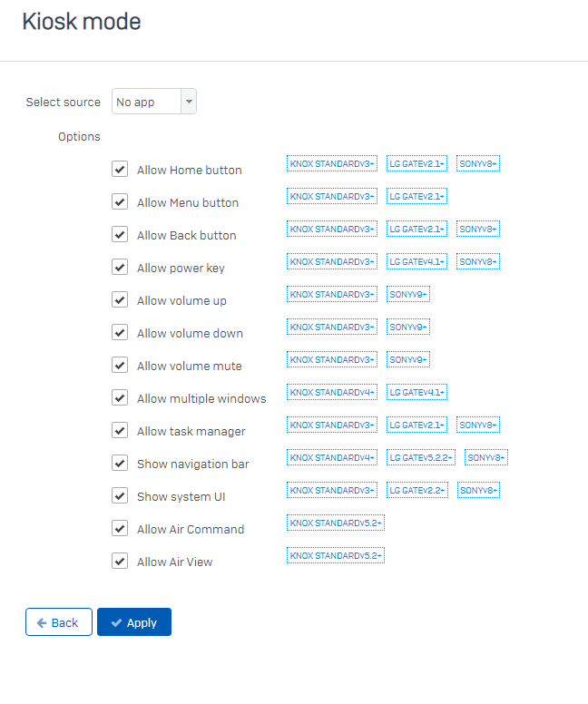Open the Select source dropdown arrow
This screenshot has width=588, height=704.
pyautogui.click(x=189, y=102)
